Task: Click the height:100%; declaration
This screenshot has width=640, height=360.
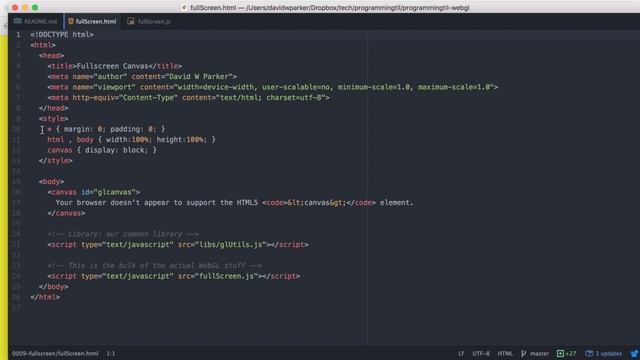Action: 182,140
